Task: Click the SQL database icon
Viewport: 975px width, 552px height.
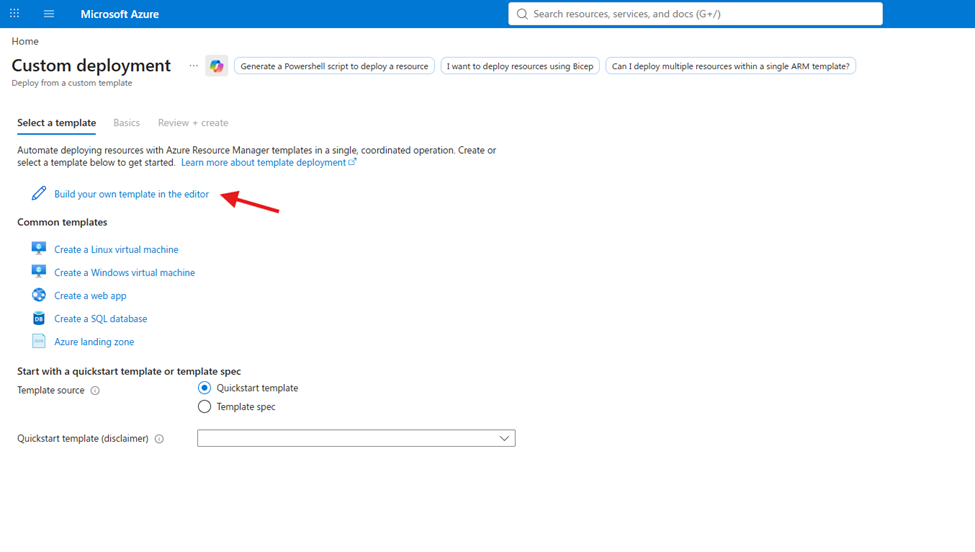Action: coord(39,318)
